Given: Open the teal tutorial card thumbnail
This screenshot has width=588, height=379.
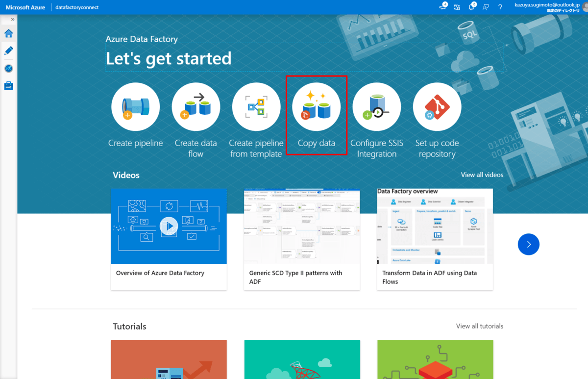Looking at the screenshot, I should click(x=302, y=359).
